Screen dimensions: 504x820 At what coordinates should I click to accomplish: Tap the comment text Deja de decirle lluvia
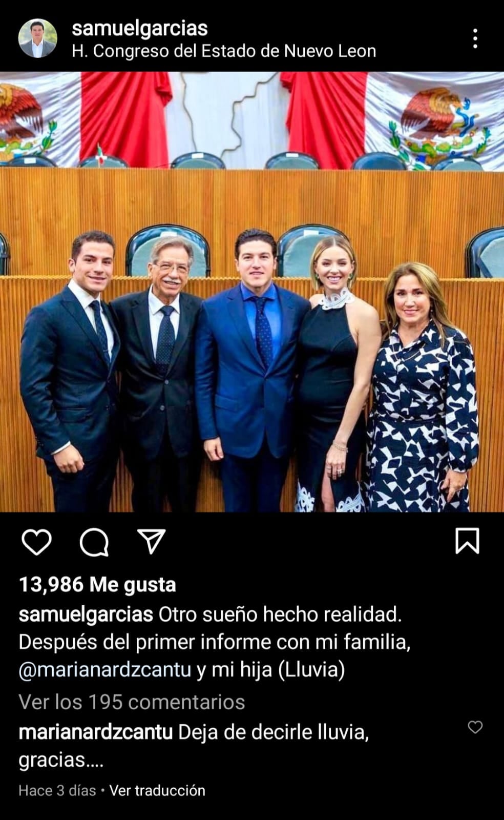click(274, 732)
